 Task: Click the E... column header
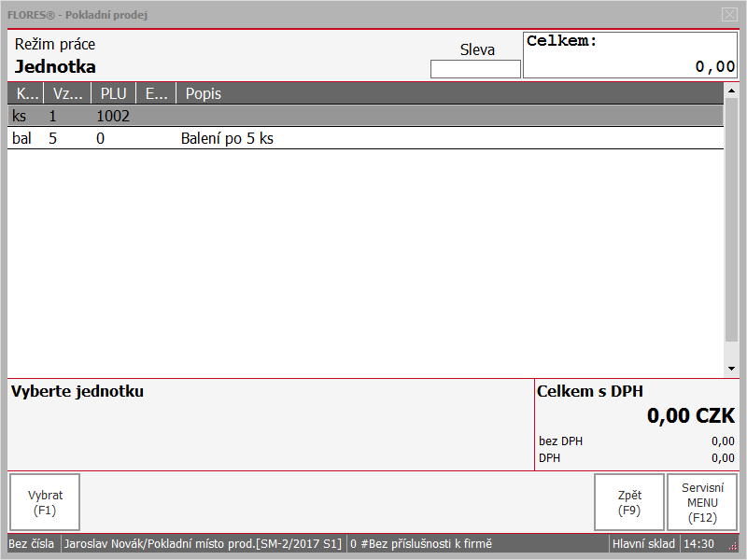(x=156, y=93)
